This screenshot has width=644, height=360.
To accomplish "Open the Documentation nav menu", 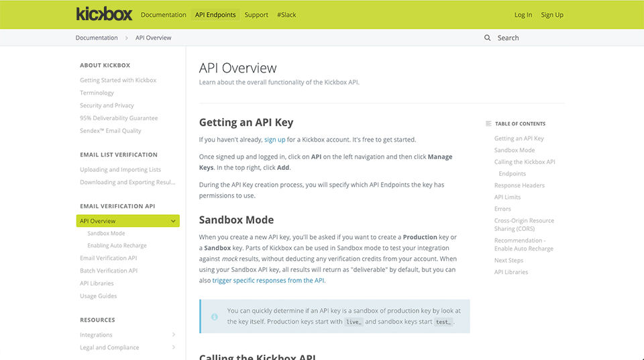I will coord(163,15).
